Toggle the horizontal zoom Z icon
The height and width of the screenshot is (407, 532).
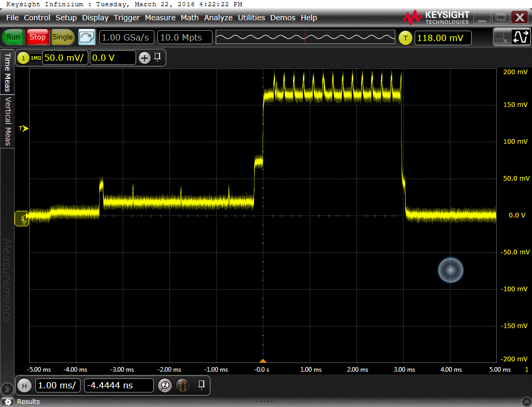click(165, 385)
